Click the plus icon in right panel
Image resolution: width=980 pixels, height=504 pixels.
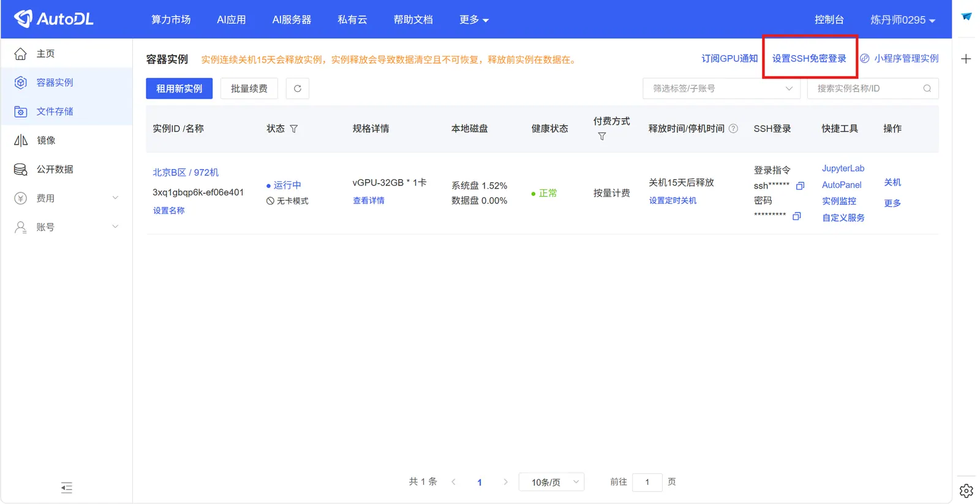coord(966,59)
